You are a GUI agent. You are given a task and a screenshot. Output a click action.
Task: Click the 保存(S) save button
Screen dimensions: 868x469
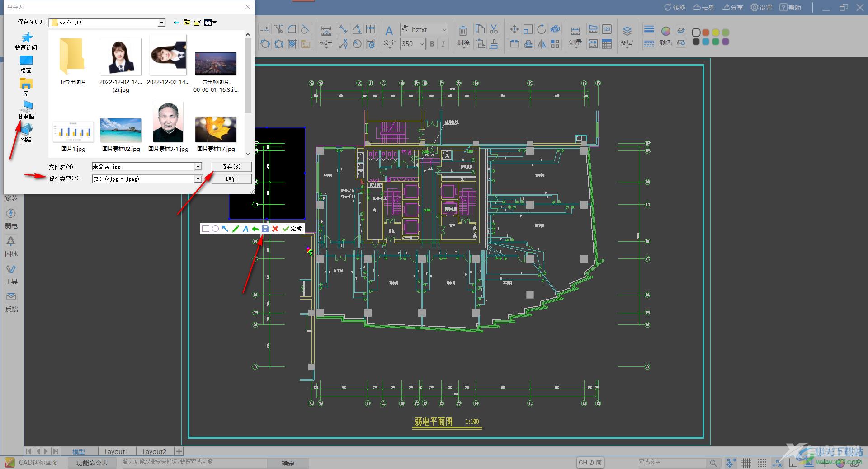231,167
